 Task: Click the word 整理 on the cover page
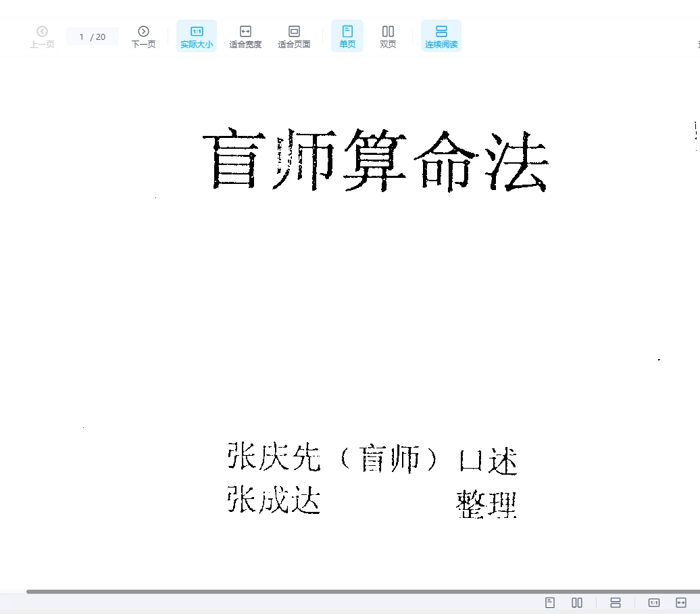point(486,504)
